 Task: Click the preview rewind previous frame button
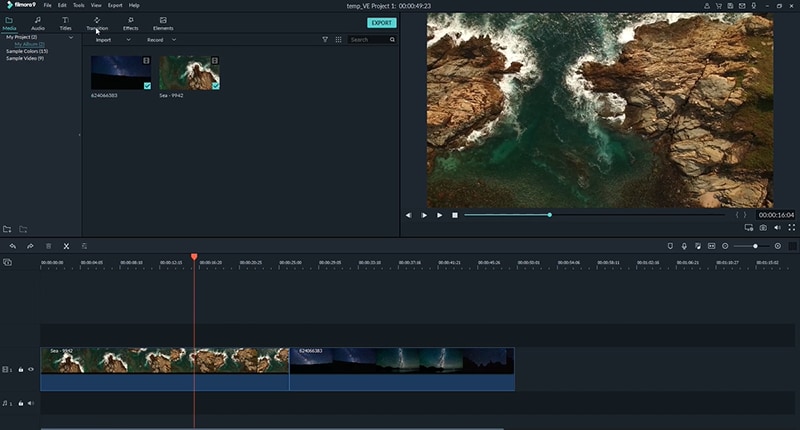click(409, 215)
